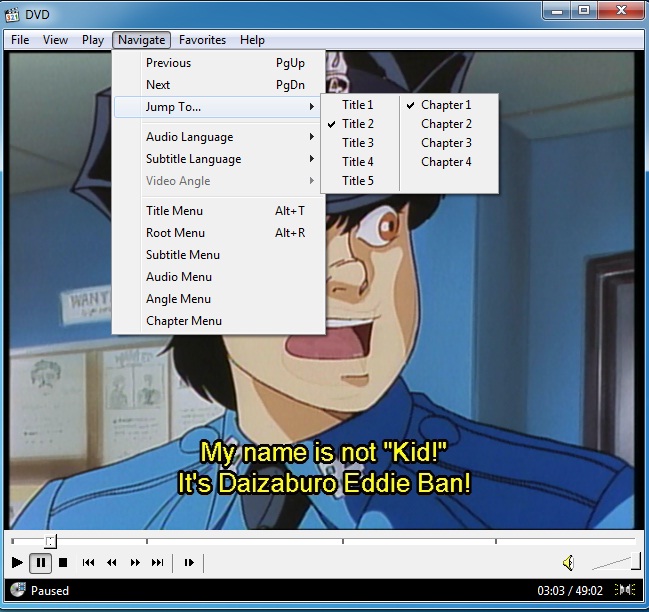Image resolution: width=649 pixels, height=612 pixels.
Task: Maximize the DVD player window
Action: coord(584,10)
